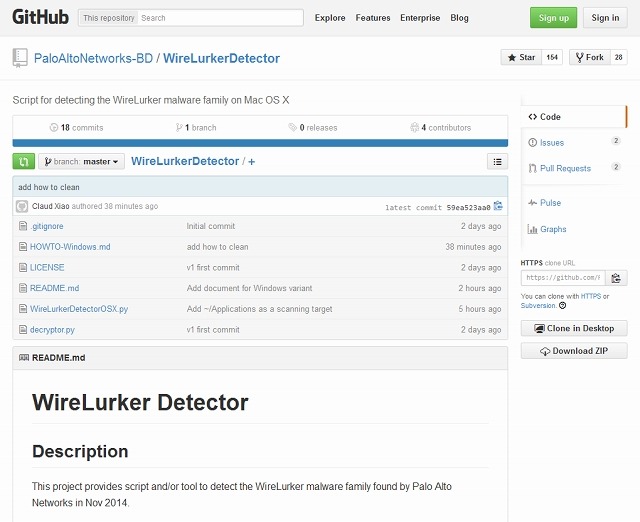
Task: Click the repository book icon beside PaloAltoNetworks-BD
Action: click(x=20, y=58)
